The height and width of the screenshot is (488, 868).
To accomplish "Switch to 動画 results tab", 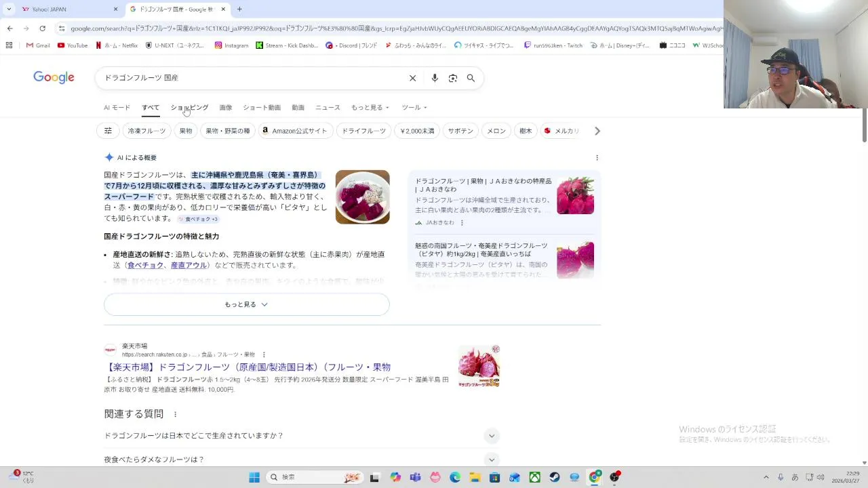I will coord(298,108).
